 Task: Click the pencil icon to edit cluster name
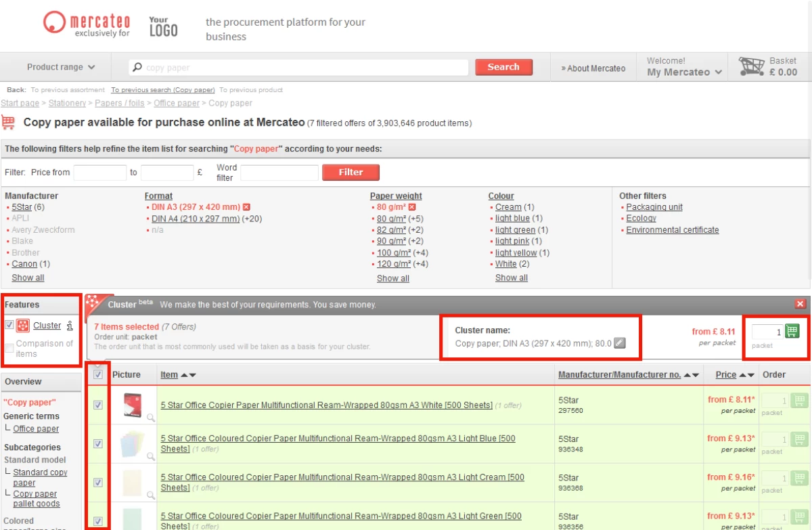(619, 343)
